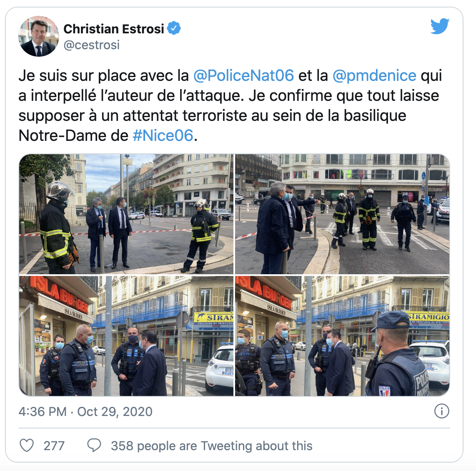Viewport: 476px width, 471px height.
Task: Click the 277 likes count
Action: tap(54, 446)
